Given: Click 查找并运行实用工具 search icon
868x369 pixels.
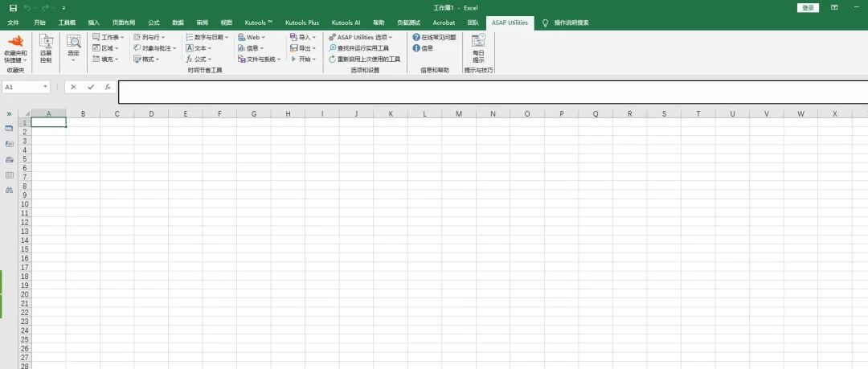Looking at the screenshot, I should (x=332, y=48).
